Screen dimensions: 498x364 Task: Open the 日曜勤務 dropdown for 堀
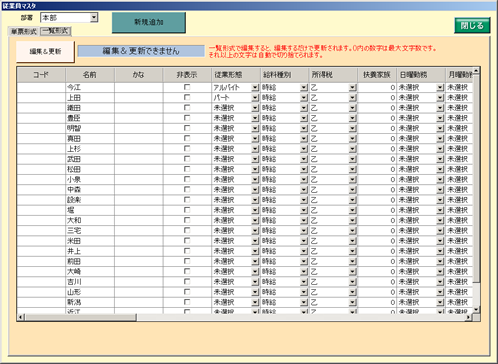coord(440,210)
